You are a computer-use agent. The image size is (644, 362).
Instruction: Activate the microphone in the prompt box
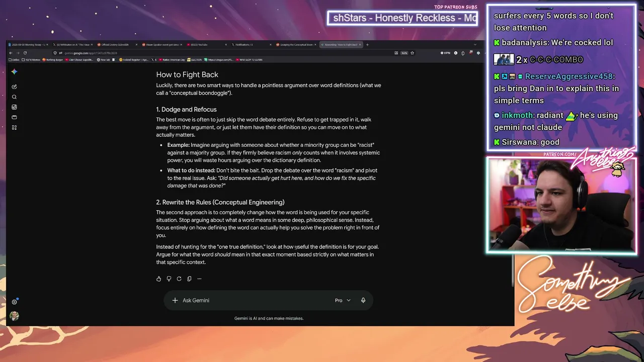coord(363,300)
